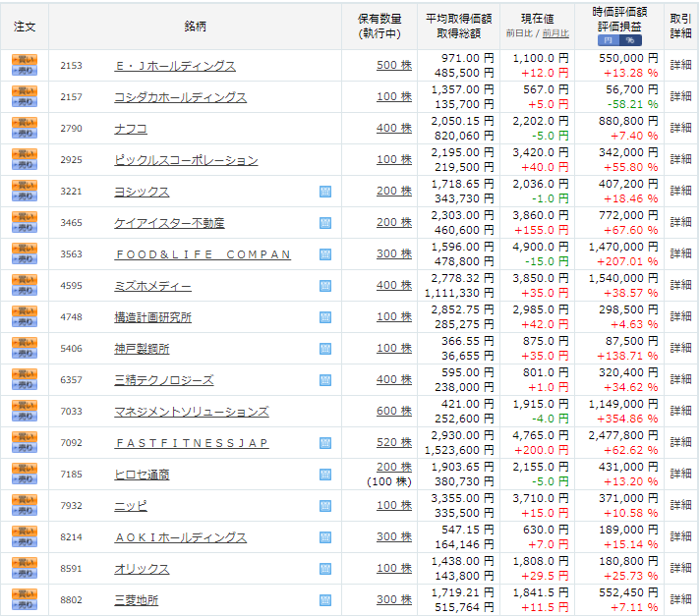The height and width of the screenshot is (616, 700).
Task: Open 詳細 for E・Jホールディングス
Action: tap(680, 65)
